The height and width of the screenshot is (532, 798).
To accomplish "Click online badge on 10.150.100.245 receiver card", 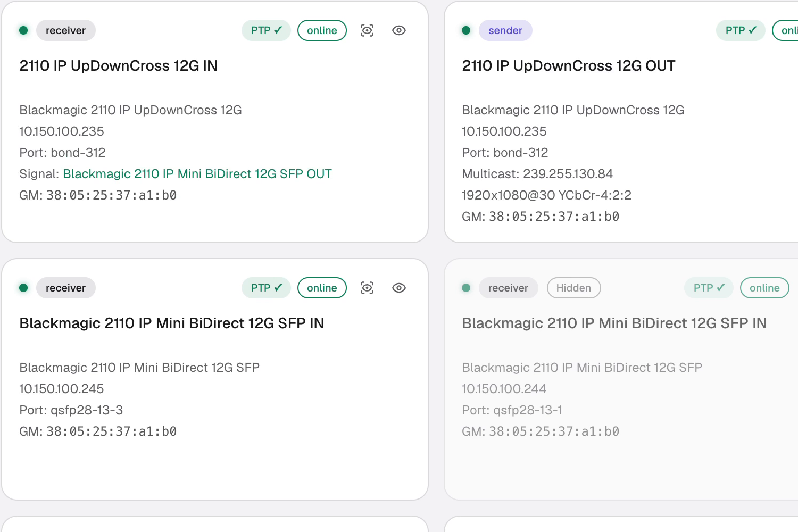I will [x=322, y=288].
